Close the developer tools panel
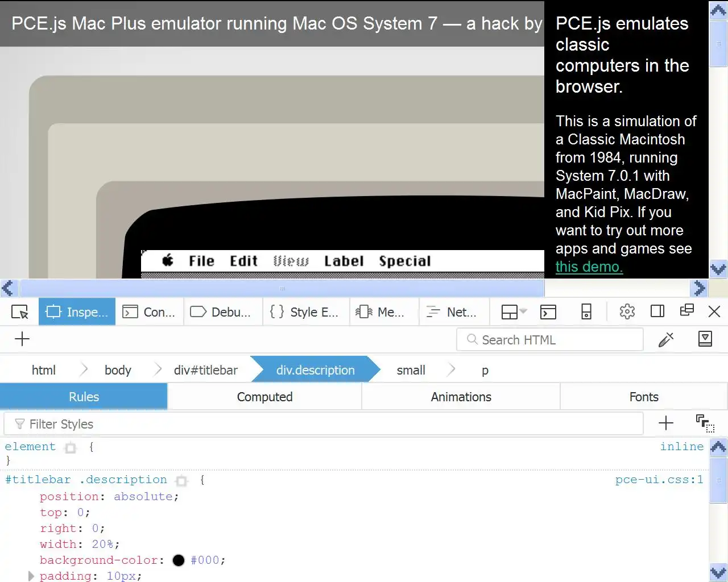Image resolution: width=728 pixels, height=582 pixels. pos(714,311)
